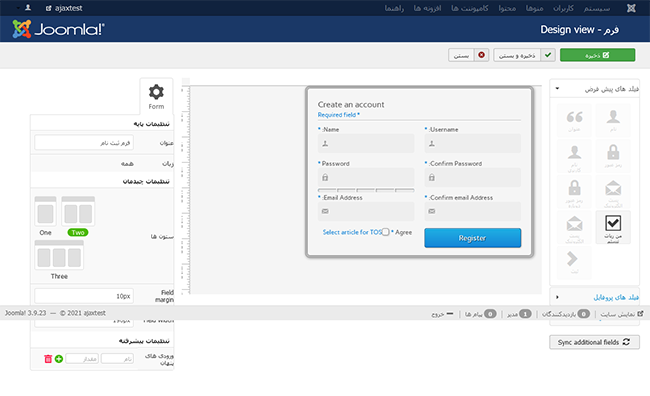The height and width of the screenshot is (396, 650).
Task: Open the user account menu icon
Action: pos(28,8)
